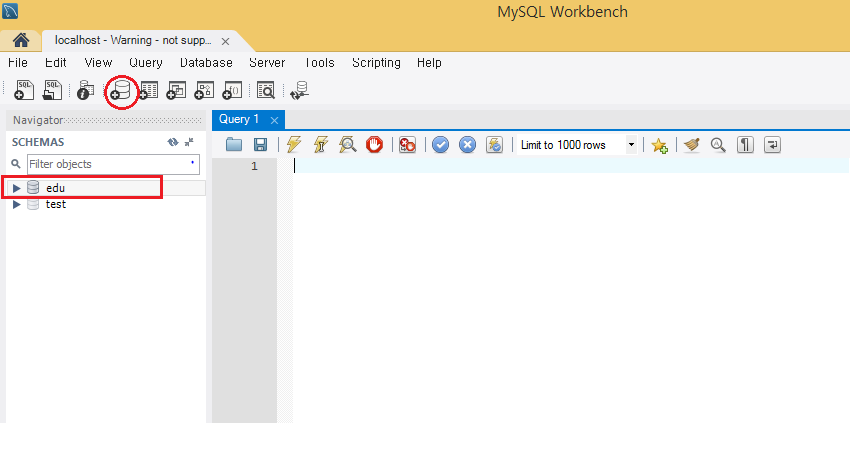Run Explain plan for the statement

click(x=347, y=145)
